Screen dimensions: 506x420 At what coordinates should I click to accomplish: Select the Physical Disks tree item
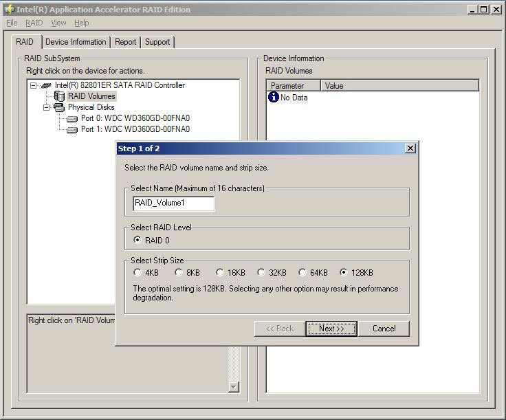point(91,107)
